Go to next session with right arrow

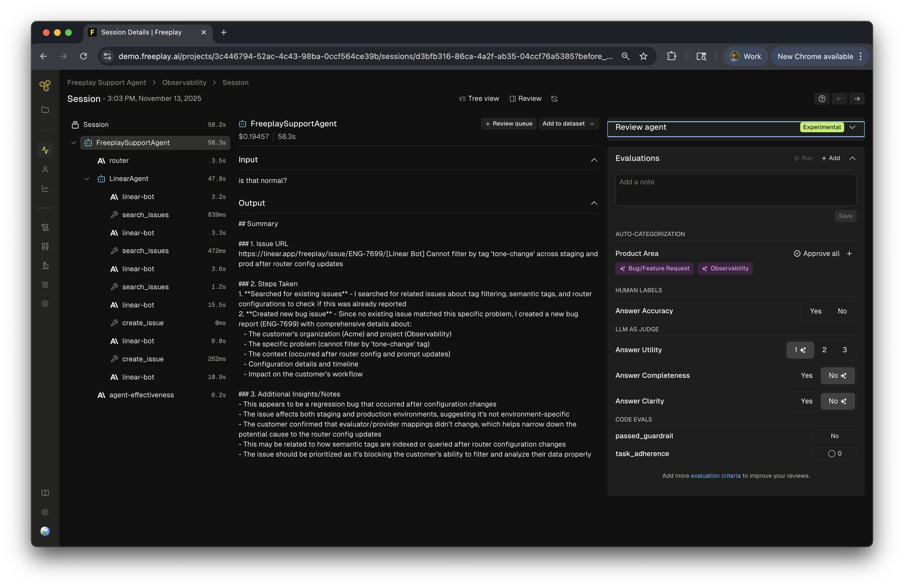pos(857,99)
